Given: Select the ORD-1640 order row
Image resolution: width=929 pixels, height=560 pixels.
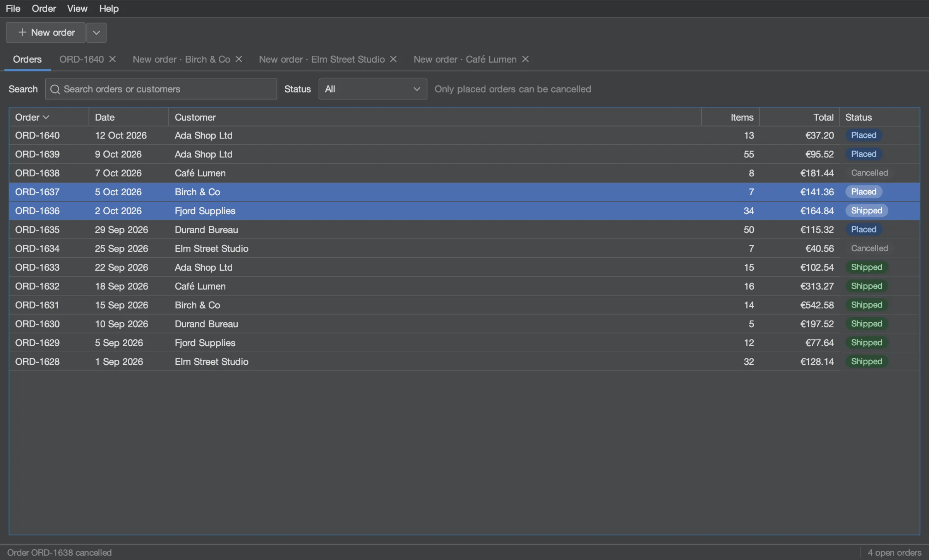Looking at the screenshot, I should pyautogui.click(x=464, y=135).
